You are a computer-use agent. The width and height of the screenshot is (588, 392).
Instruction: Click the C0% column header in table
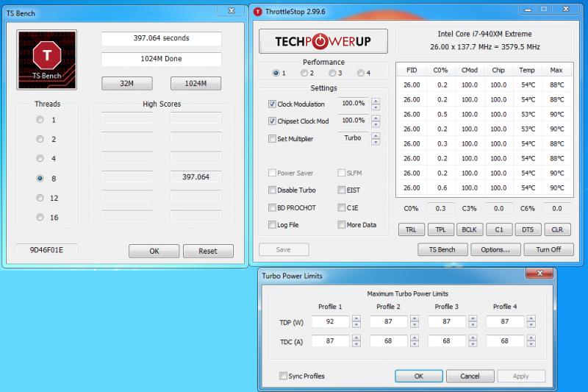[440, 70]
